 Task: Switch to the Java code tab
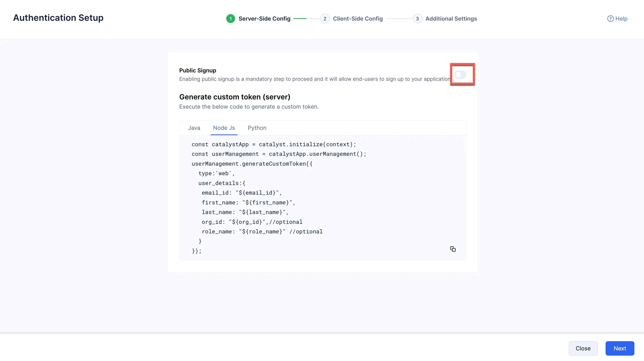click(194, 128)
